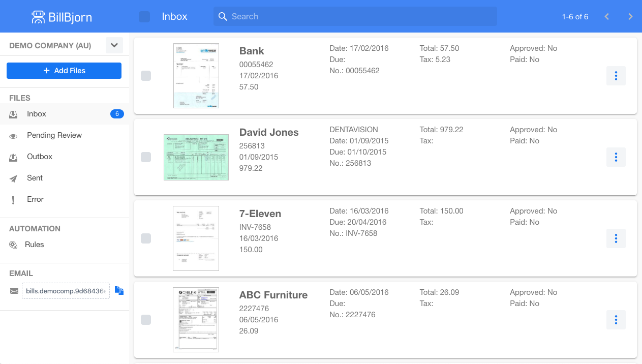Viewport: 642px width, 364px height.
Task: Open actions menu for 7-Eleven row
Action: point(616,238)
